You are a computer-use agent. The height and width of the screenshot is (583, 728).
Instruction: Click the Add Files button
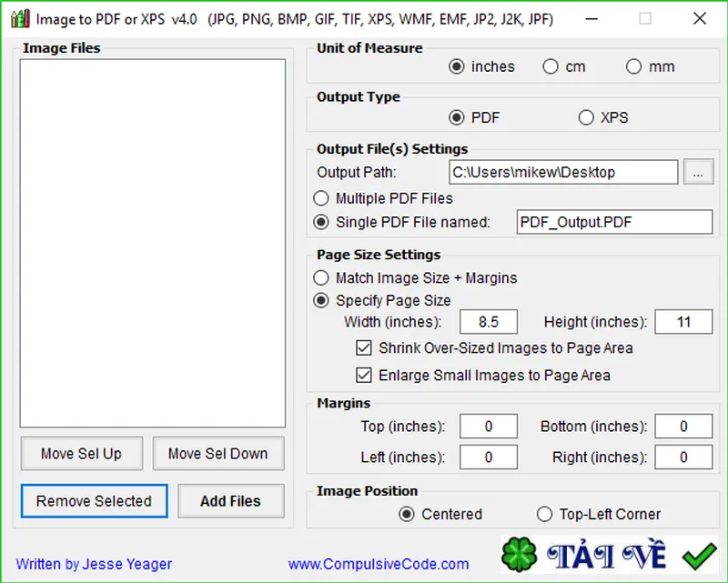pos(231,501)
